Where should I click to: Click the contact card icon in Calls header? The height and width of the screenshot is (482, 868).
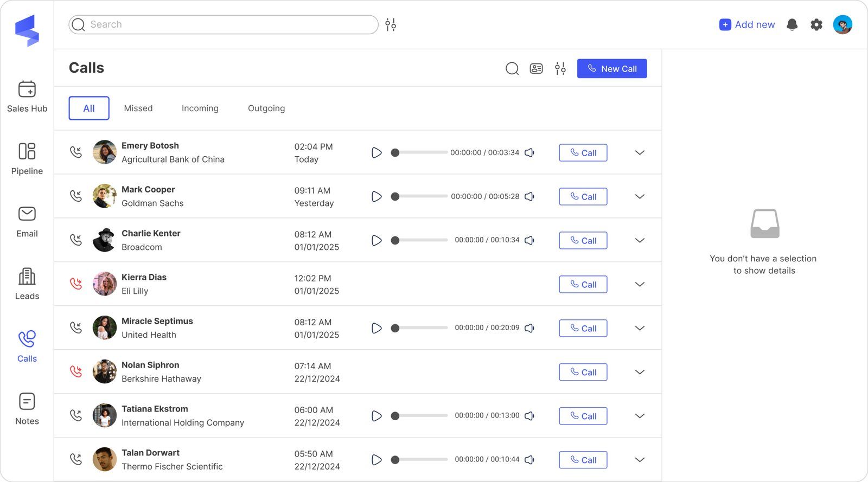536,68
